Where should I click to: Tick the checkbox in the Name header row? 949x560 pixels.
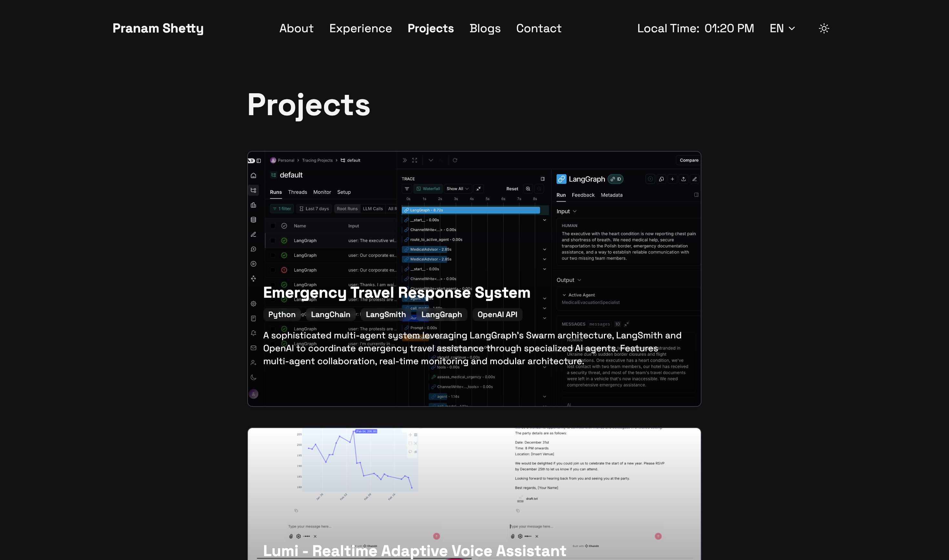272,226
